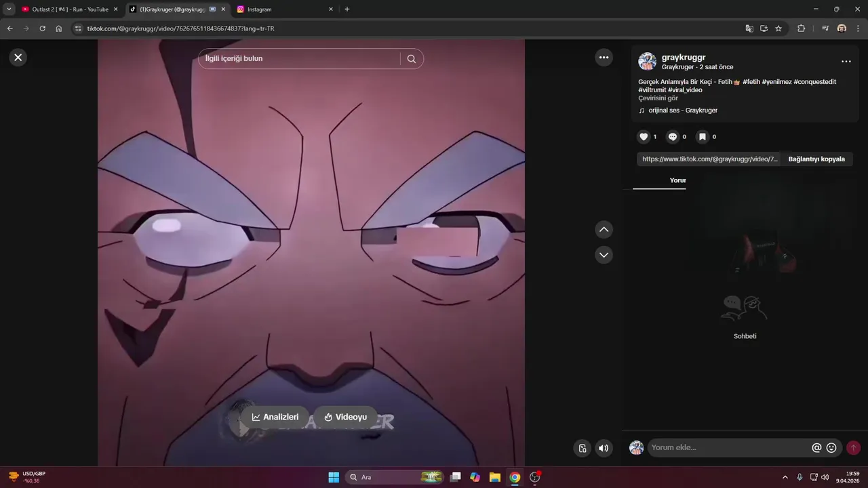
Task: Open the emoji picker in comment box
Action: (831, 447)
